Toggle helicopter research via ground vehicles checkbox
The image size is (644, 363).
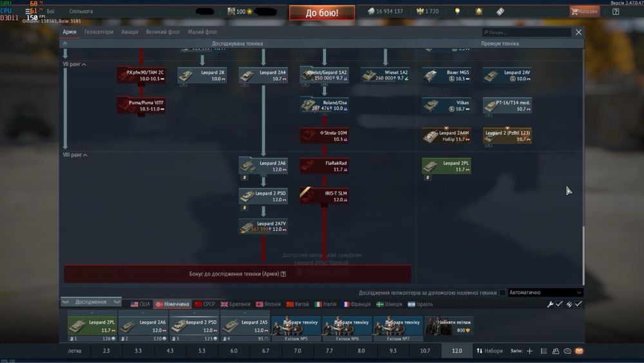(502, 293)
